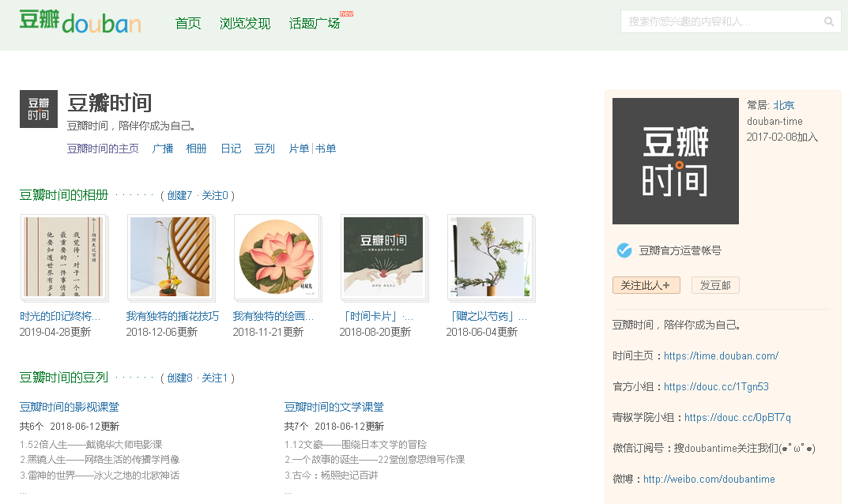
Task: Open the small 豆瓣时间 avatar icon beside the title
Action: [x=39, y=109]
